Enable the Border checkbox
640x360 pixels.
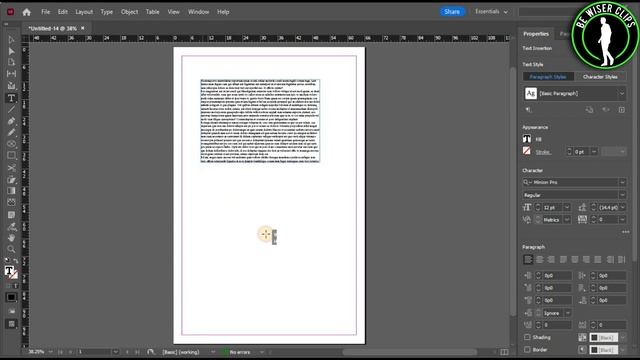pyautogui.click(x=527, y=350)
